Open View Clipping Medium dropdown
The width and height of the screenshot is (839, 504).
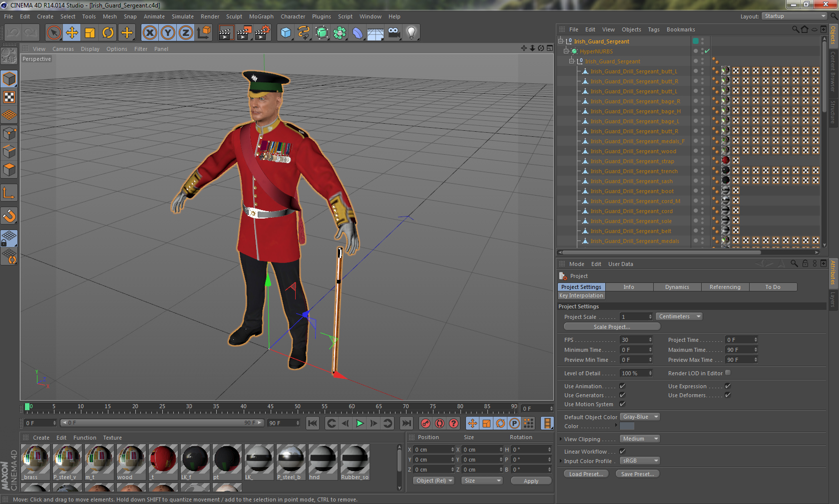(640, 439)
